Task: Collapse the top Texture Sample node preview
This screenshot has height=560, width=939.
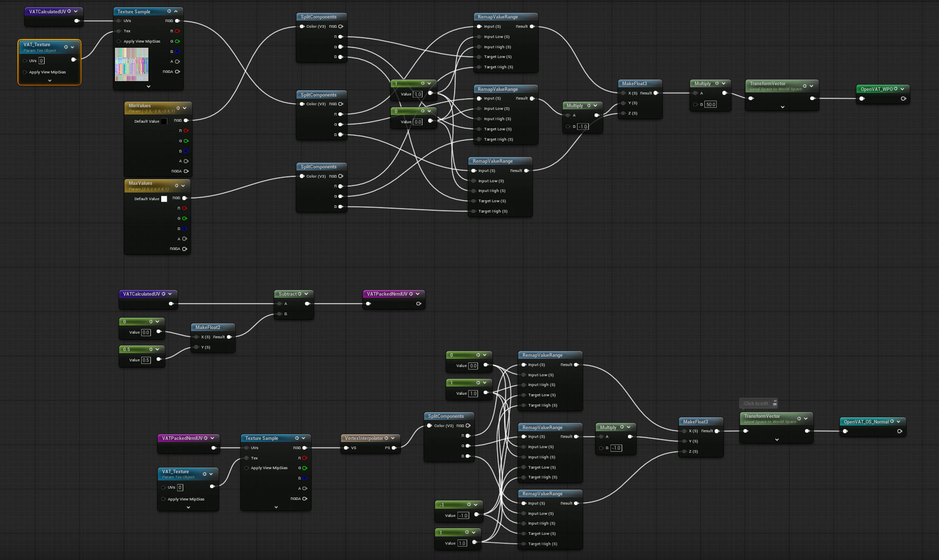Action: coord(176,11)
